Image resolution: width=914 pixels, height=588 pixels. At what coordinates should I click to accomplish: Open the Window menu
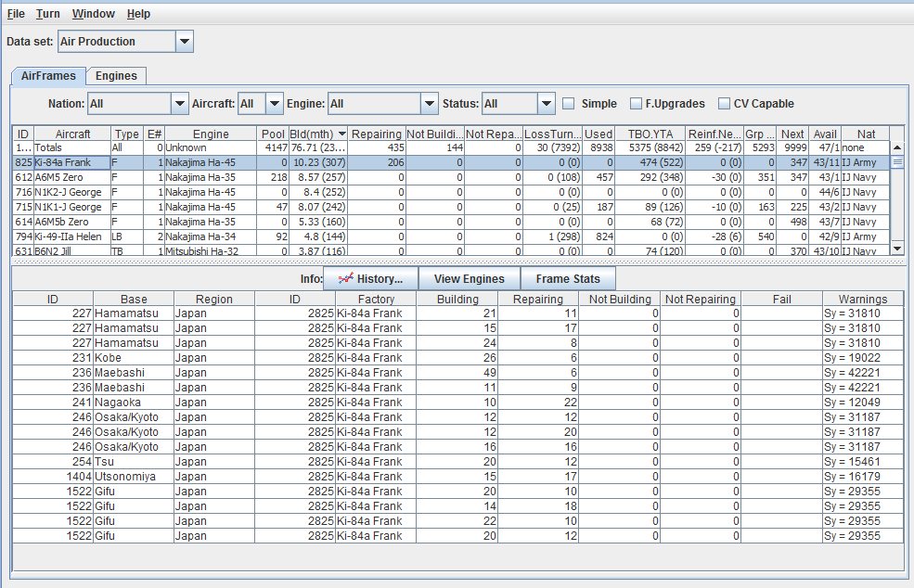click(x=94, y=13)
